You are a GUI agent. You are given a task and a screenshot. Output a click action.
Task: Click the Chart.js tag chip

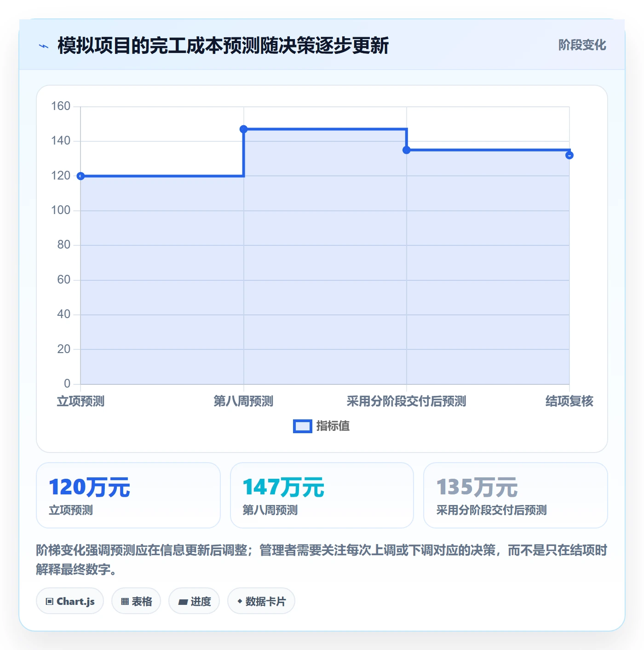70,601
